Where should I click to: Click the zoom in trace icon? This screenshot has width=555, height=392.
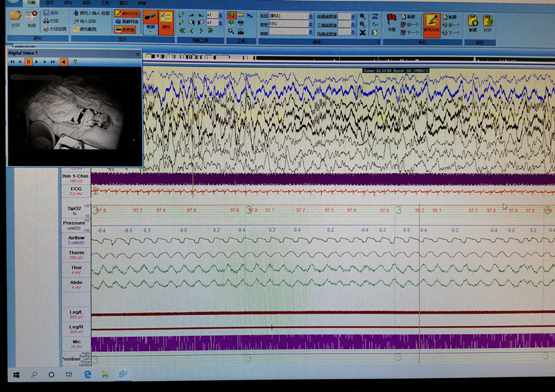pos(362,15)
